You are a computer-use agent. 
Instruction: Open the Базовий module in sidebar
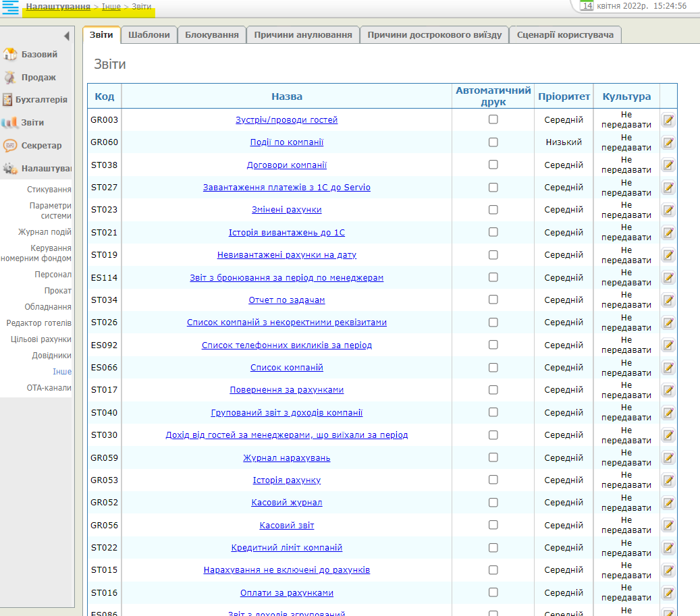tap(39, 55)
